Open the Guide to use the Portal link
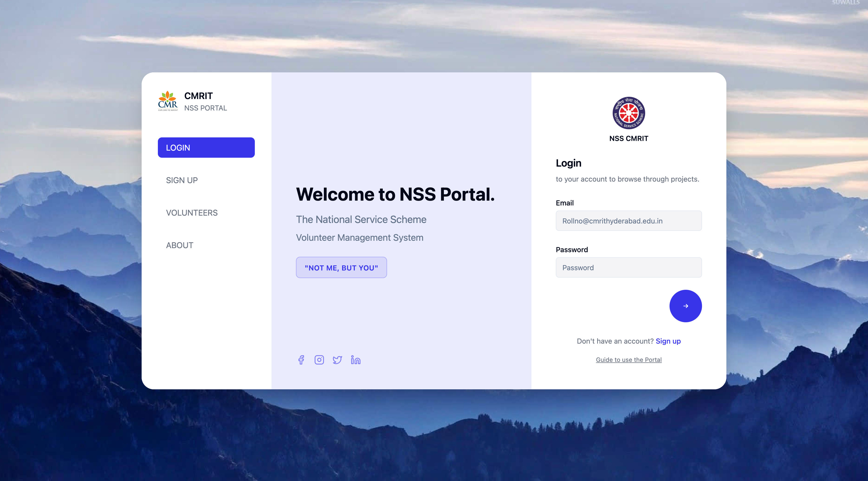This screenshot has width=868, height=481. (x=629, y=359)
